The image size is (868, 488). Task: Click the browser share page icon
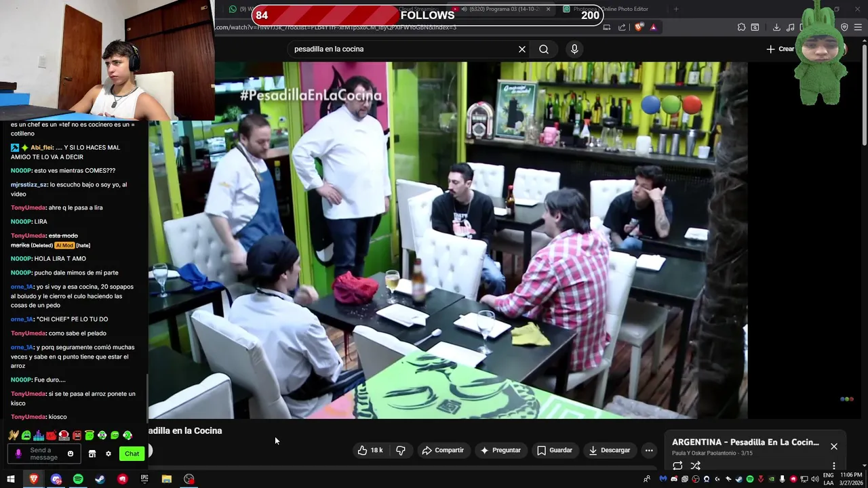pos(622,27)
